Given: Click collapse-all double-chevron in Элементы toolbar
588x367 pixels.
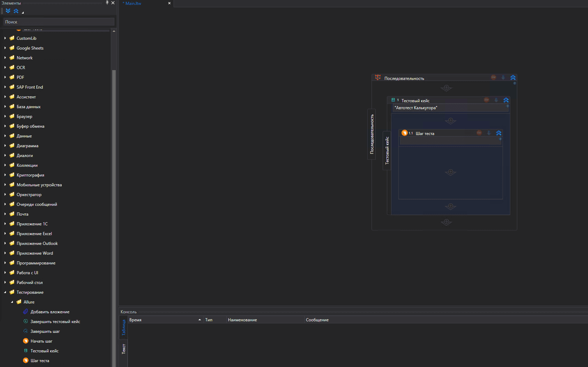Looking at the screenshot, I should point(16,11).
